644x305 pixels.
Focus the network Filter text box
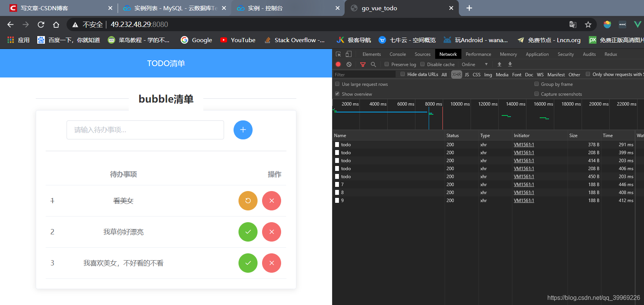tap(364, 75)
